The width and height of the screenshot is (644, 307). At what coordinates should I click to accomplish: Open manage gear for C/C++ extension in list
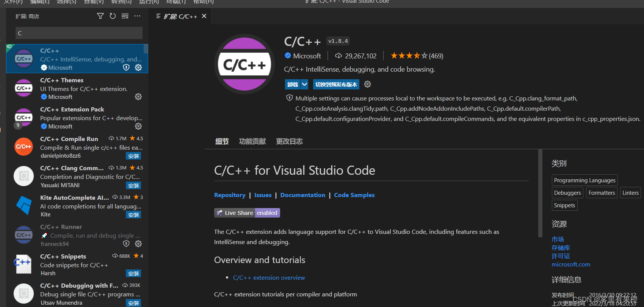tap(138, 67)
